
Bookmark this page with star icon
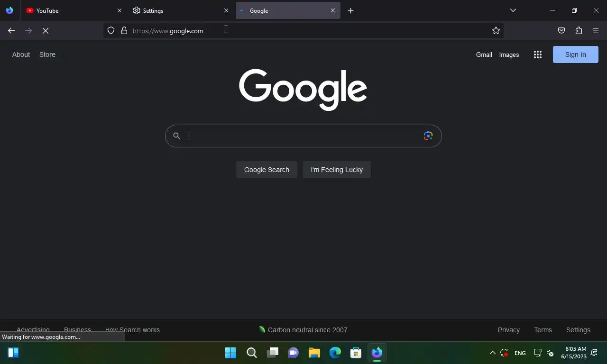click(496, 31)
